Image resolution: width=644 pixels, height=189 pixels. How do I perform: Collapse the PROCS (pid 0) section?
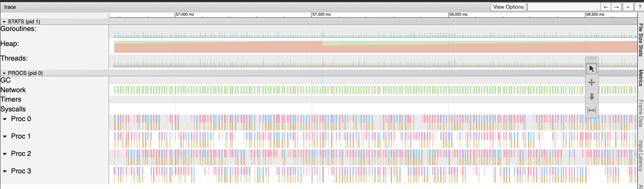(x=4, y=73)
